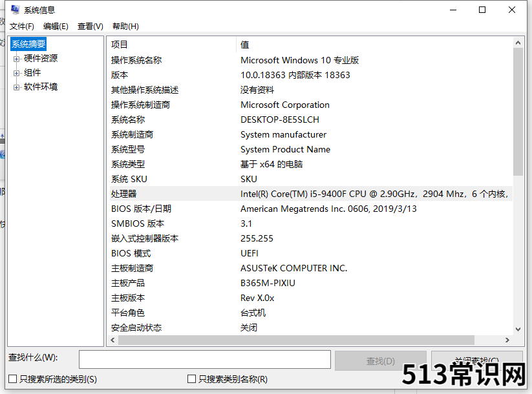Open the 文件(F) menu

pos(22,26)
